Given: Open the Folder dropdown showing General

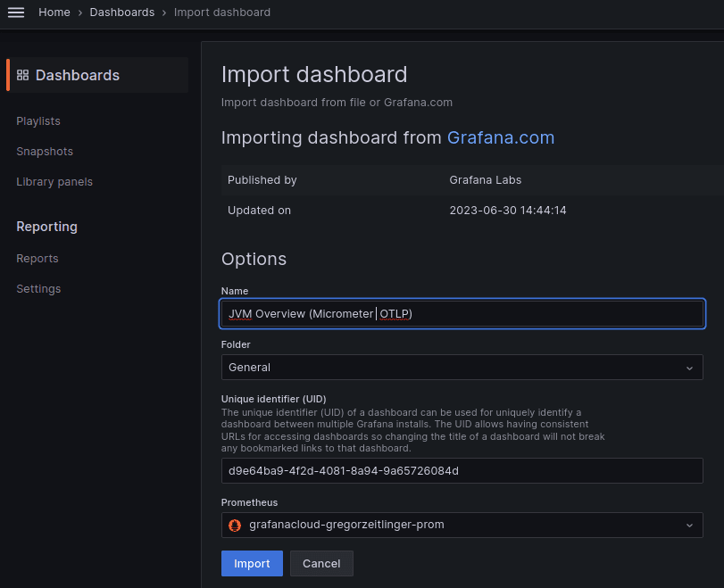Looking at the screenshot, I should tap(462, 368).
